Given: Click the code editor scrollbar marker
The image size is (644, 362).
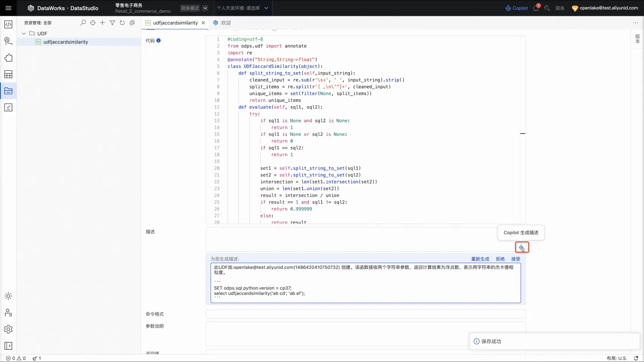Looking at the screenshot, I should 522,133.
